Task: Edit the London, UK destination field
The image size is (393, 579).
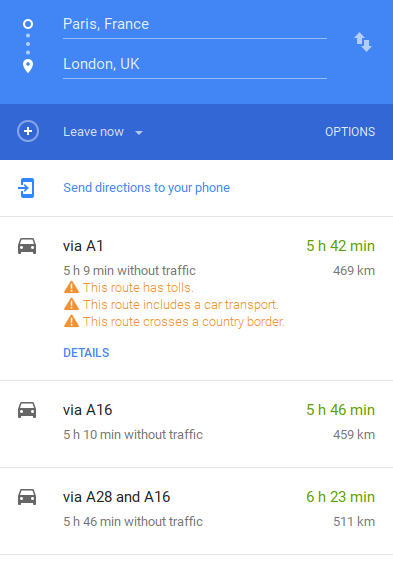Action: [x=195, y=64]
